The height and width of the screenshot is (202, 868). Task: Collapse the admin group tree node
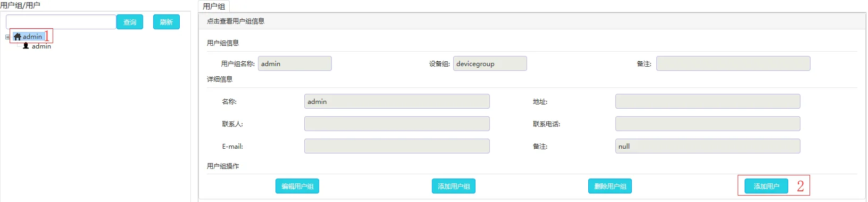coord(7,37)
